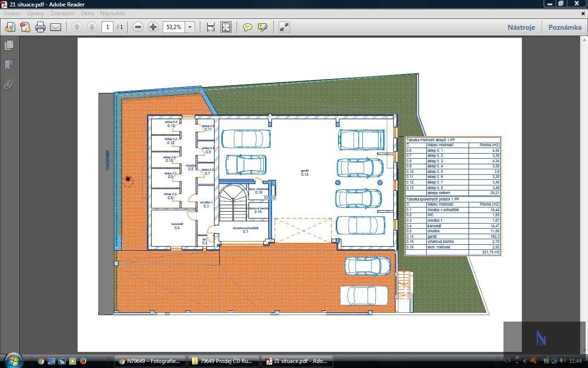Select the highlight text tool

tap(263, 27)
